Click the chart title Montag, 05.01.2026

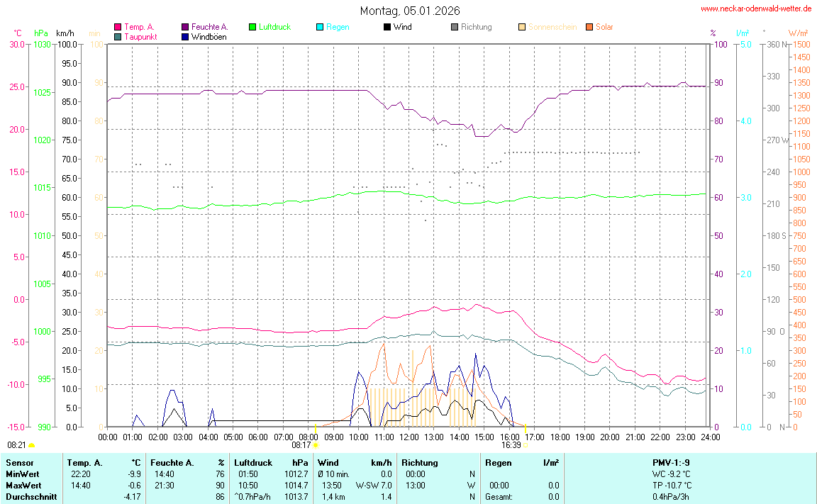pyautogui.click(x=409, y=11)
